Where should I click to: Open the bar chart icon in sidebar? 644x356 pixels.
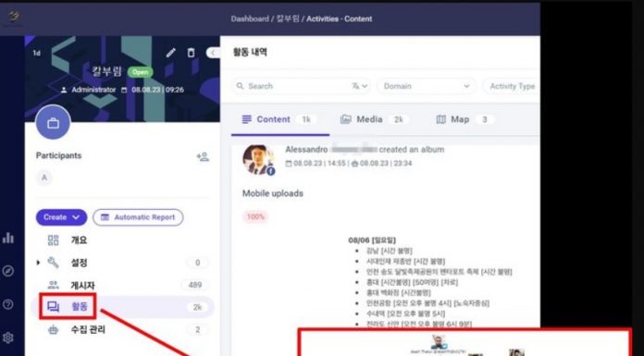click(x=8, y=238)
